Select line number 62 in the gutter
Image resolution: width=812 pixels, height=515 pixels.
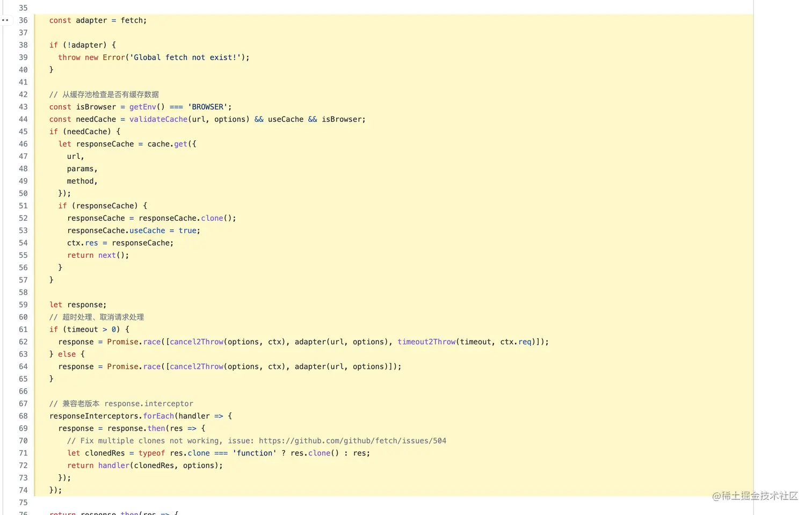(x=23, y=342)
